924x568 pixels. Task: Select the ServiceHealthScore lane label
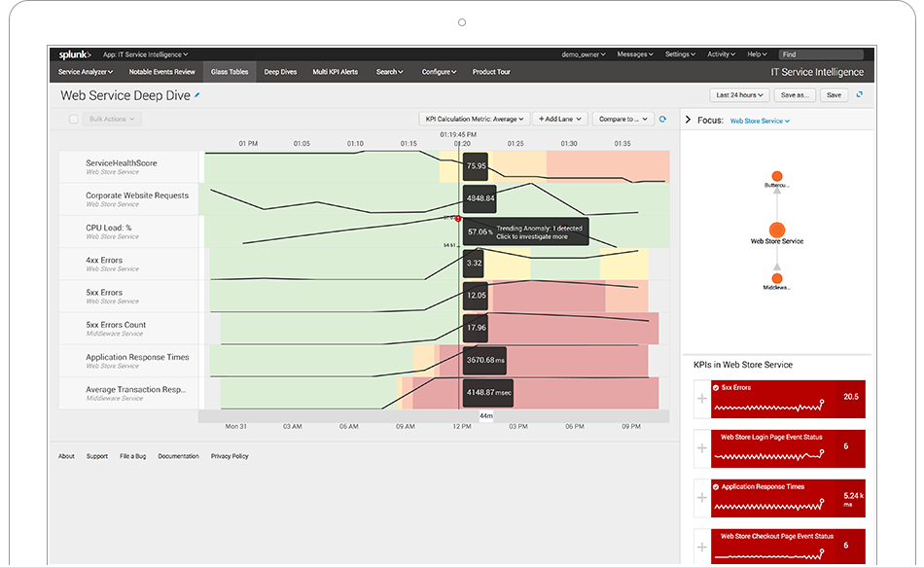pyautogui.click(x=122, y=163)
